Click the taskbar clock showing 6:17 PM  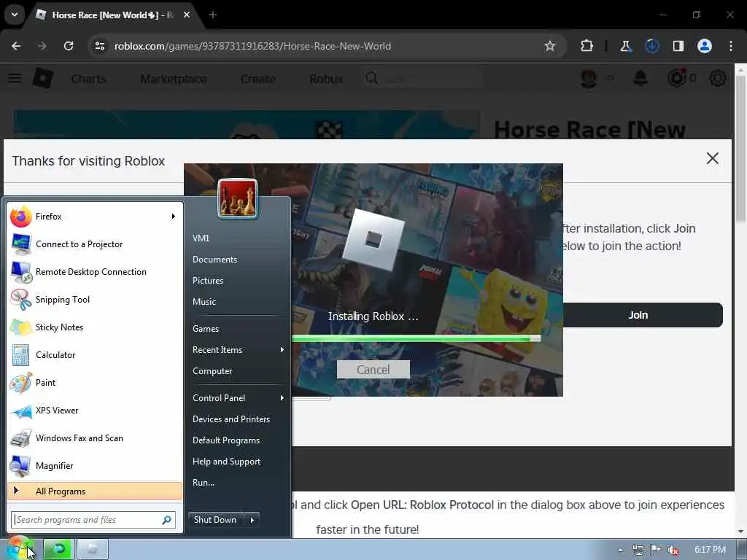tap(710, 550)
